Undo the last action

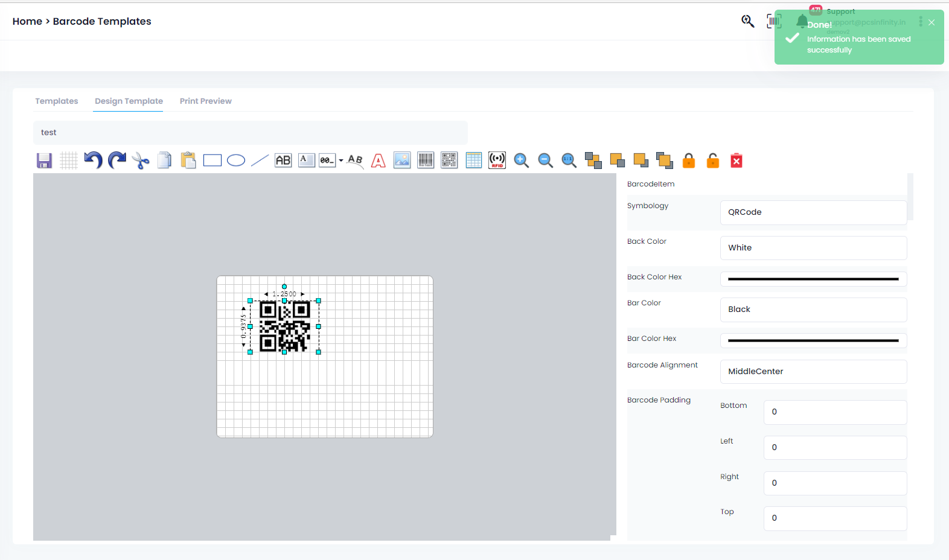[93, 161]
